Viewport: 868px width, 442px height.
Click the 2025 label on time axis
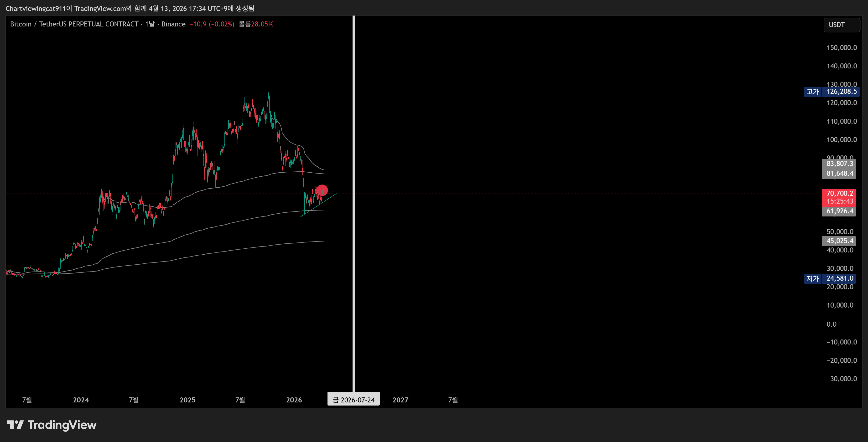coord(187,400)
